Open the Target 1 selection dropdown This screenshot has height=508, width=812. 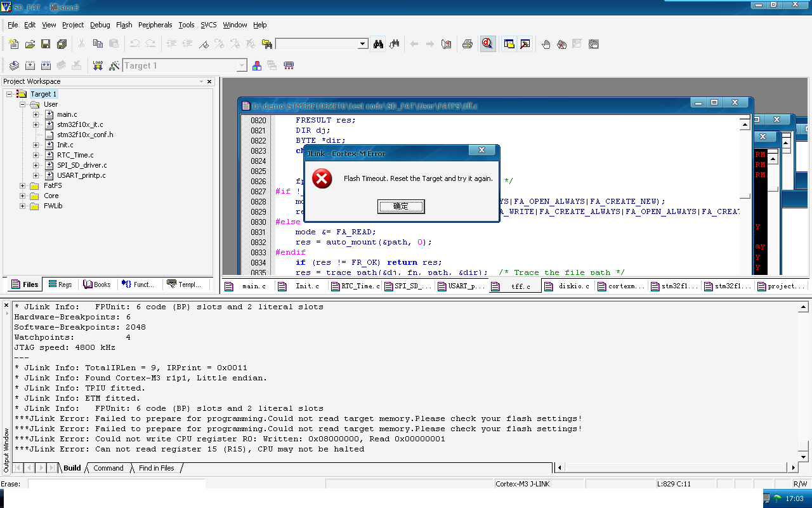242,65
